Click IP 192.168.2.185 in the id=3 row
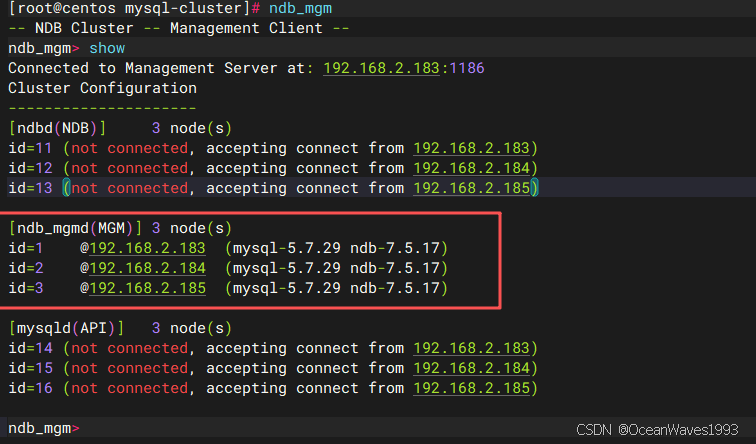Image resolution: width=756 pixels, height=444 pixels. click(x=148, y=288)
